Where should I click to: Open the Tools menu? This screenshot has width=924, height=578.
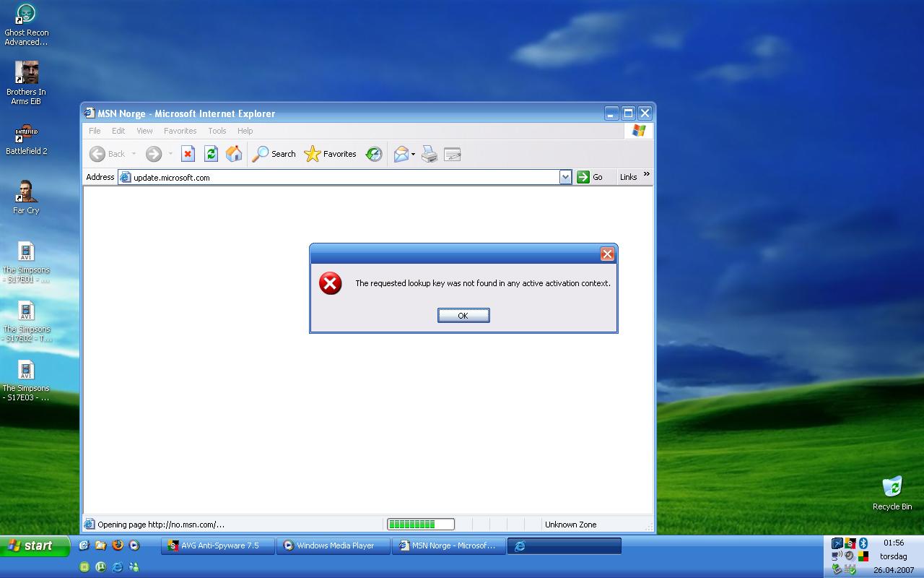point(217,131)
